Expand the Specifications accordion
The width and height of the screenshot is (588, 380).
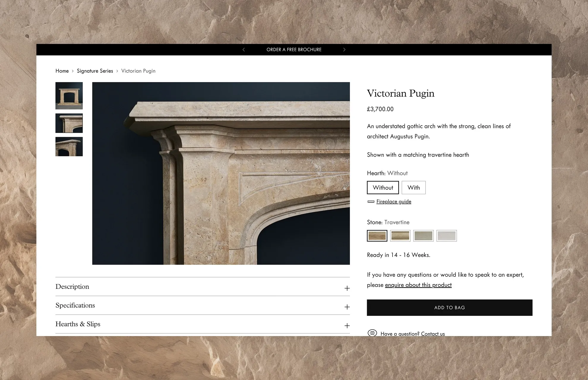347,307
